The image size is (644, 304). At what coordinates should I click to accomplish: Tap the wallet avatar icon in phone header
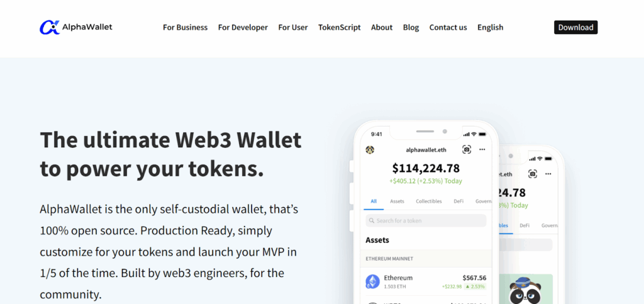point(370,150)
